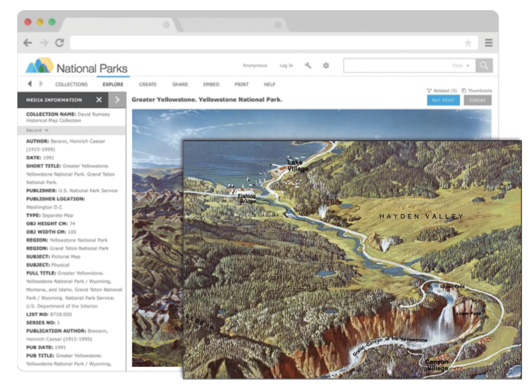Go to previous item with left triangle
Viewport: 532px width, 392px height.
30,84
